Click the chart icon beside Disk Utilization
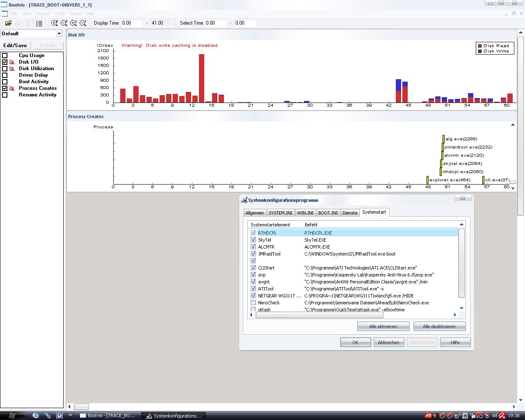 pos(12,68)
